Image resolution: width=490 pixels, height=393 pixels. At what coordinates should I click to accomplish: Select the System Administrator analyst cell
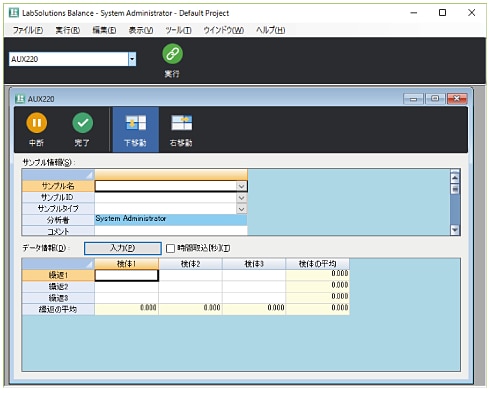click(x=171, y=220)
